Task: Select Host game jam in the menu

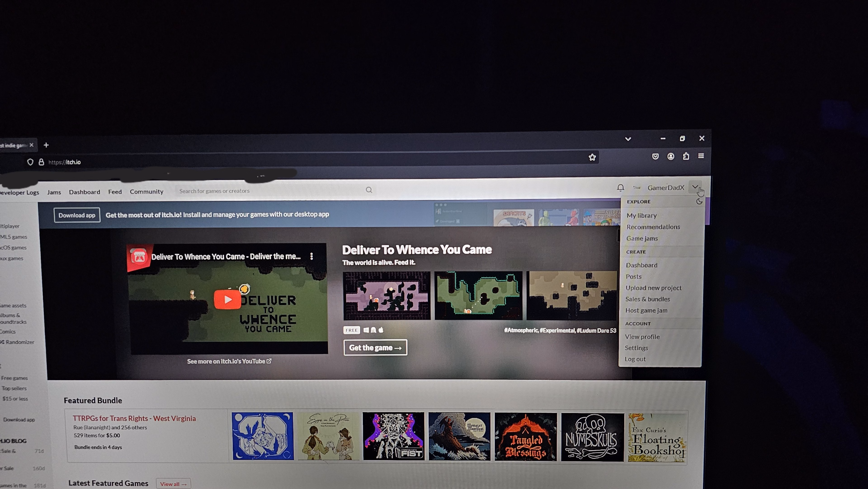Action: [x=646, y=310]
